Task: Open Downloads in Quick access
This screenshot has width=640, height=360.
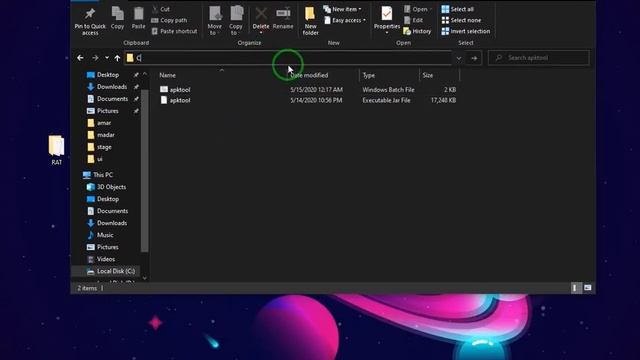Action: [111, 87]
